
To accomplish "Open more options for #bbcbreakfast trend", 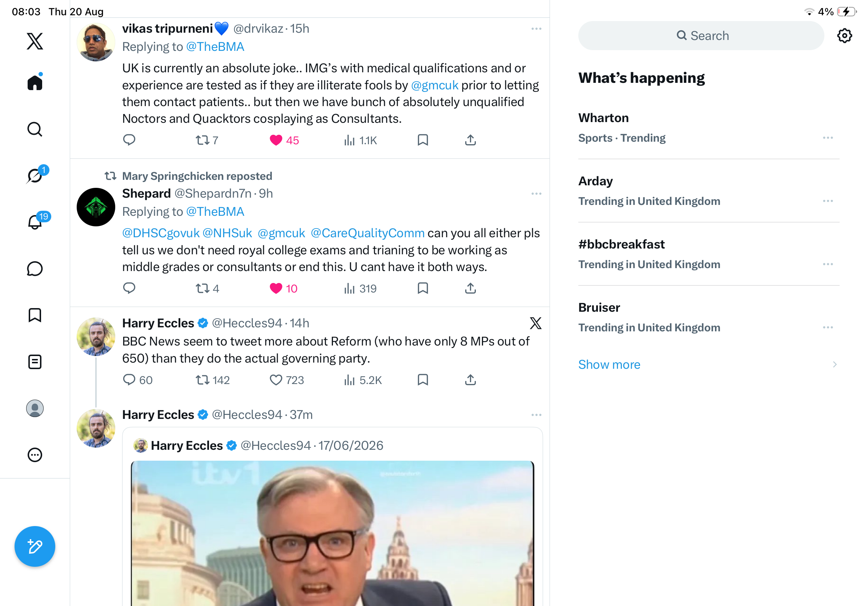I will click(827, 264).
